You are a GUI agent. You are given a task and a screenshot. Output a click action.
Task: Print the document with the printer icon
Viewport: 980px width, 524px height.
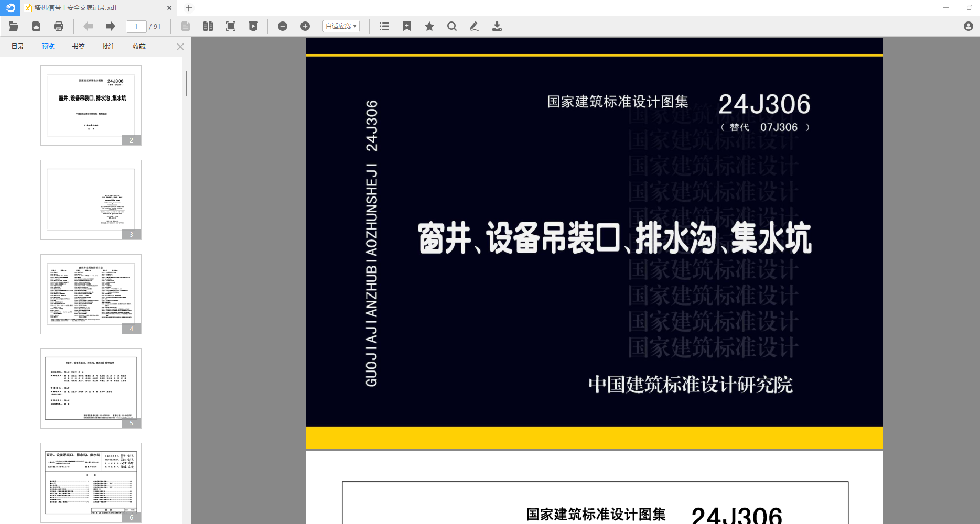pos(59,26)
